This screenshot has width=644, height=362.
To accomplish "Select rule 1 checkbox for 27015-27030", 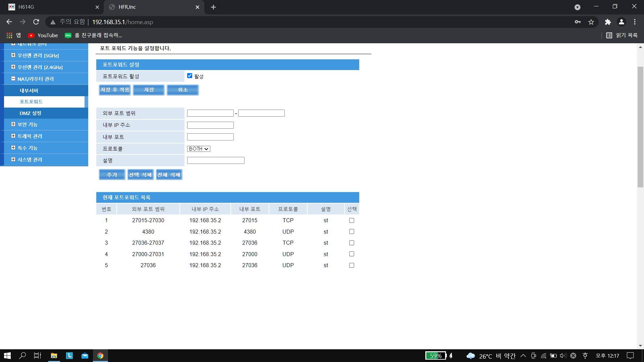I will point(352,221).
